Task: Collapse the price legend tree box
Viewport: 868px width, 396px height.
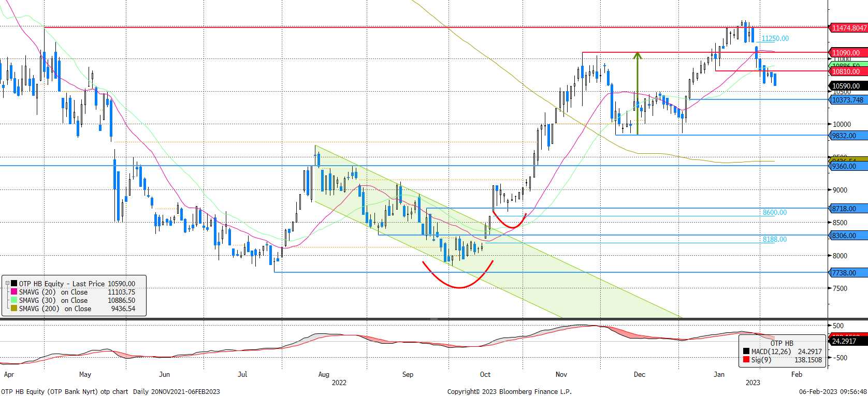Action: [7, 284]
